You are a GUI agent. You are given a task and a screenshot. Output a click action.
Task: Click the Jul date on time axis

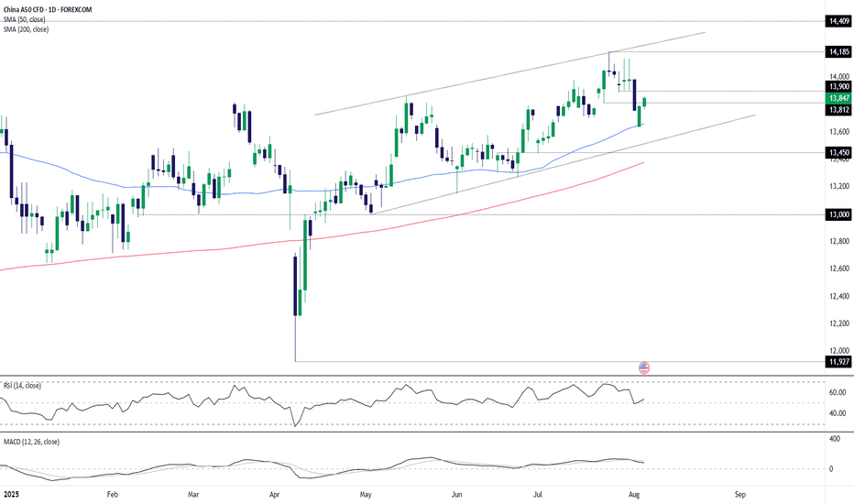point(538,495)
